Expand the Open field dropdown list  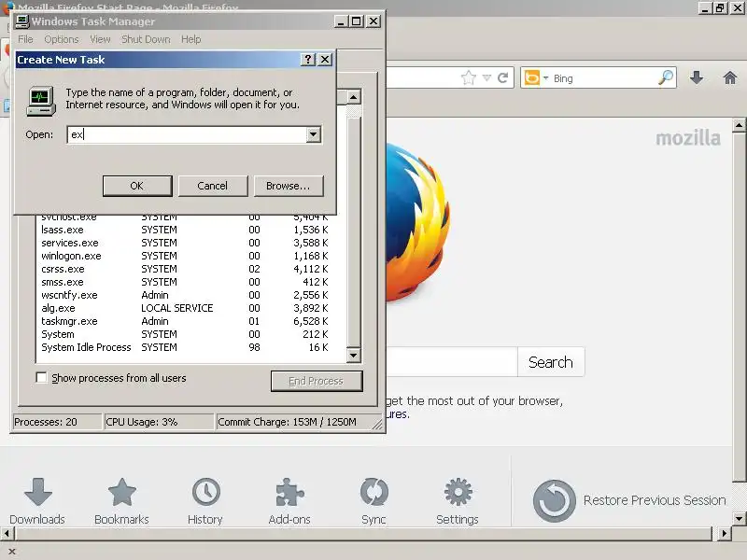(x=313, y=134)
